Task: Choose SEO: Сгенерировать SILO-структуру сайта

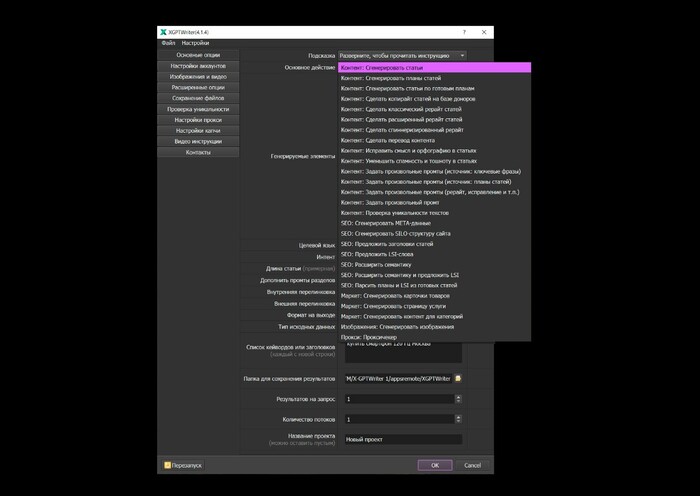Action: (434, 233)
